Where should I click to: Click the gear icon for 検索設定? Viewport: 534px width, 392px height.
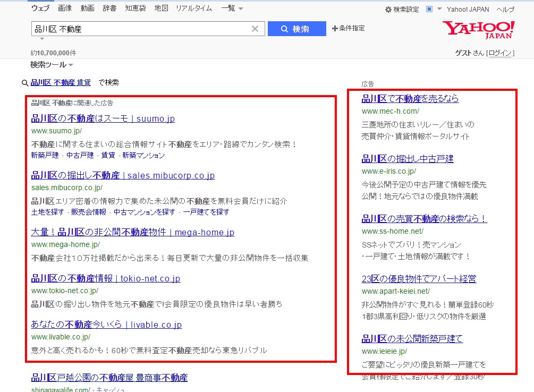[x=388, y=10]
